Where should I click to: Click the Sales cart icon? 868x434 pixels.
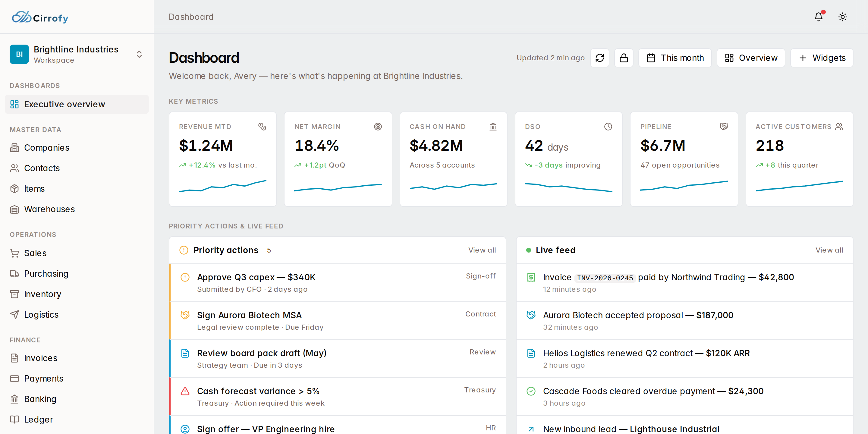pos(14,253)
